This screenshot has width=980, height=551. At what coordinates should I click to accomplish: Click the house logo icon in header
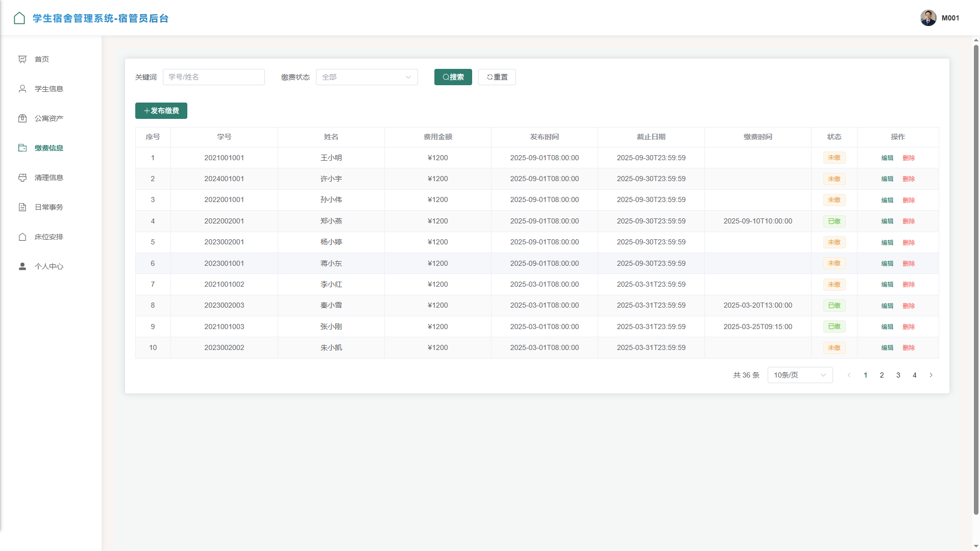click(x=19, y=18)
